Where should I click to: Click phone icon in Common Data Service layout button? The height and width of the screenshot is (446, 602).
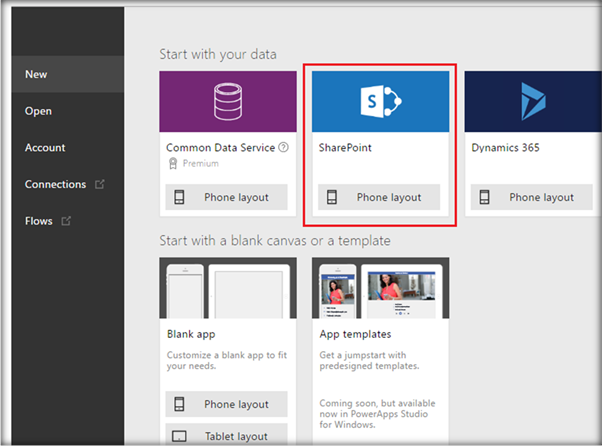coord(179,197)
